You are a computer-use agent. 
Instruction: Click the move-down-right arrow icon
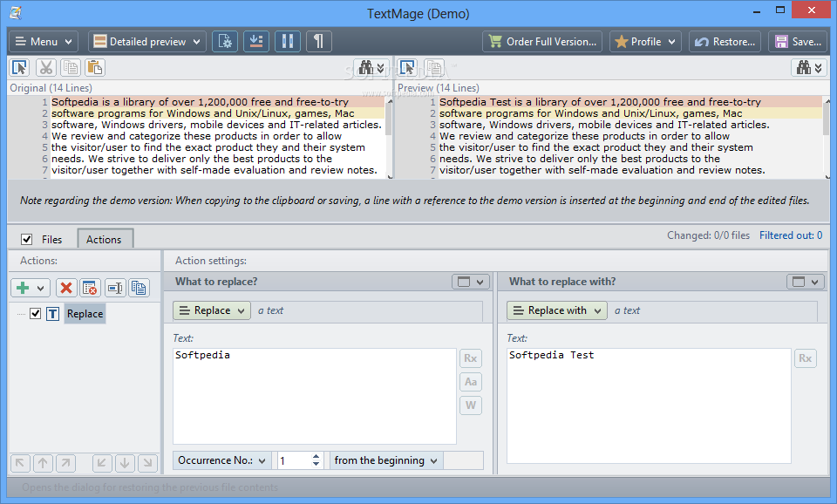[x=148, y=463]
